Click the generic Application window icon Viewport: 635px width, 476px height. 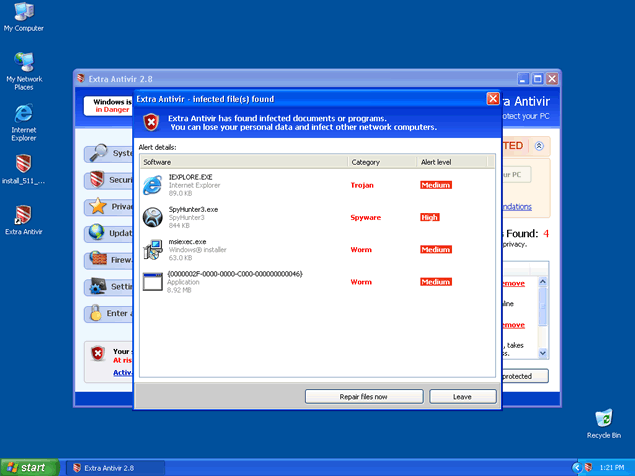152,281
